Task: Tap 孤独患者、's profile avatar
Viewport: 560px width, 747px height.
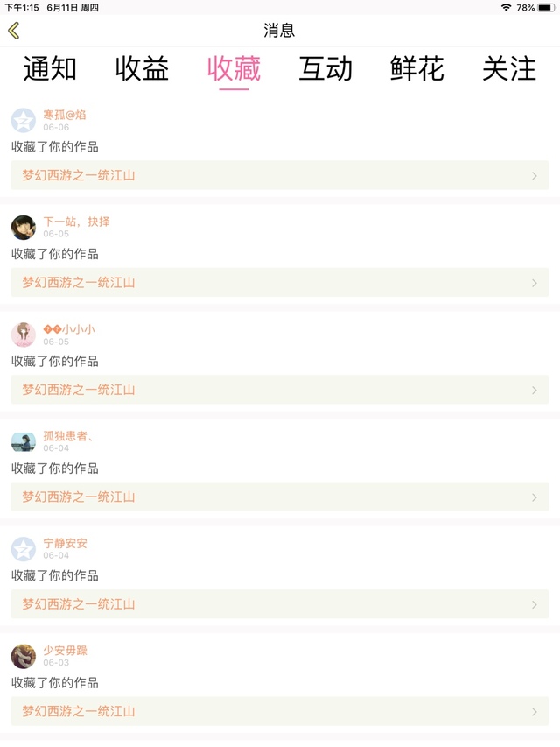Action: point(24,441)
